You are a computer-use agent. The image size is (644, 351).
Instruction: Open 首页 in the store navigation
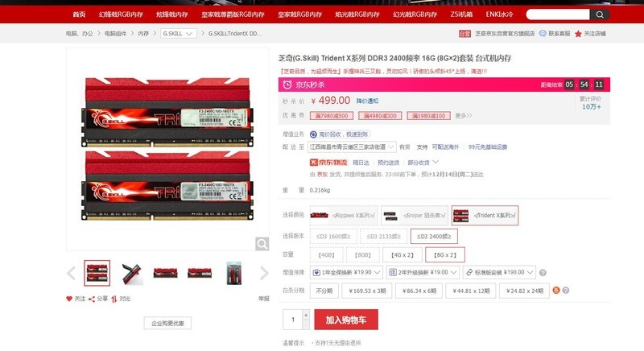click(x=79, y=14)
